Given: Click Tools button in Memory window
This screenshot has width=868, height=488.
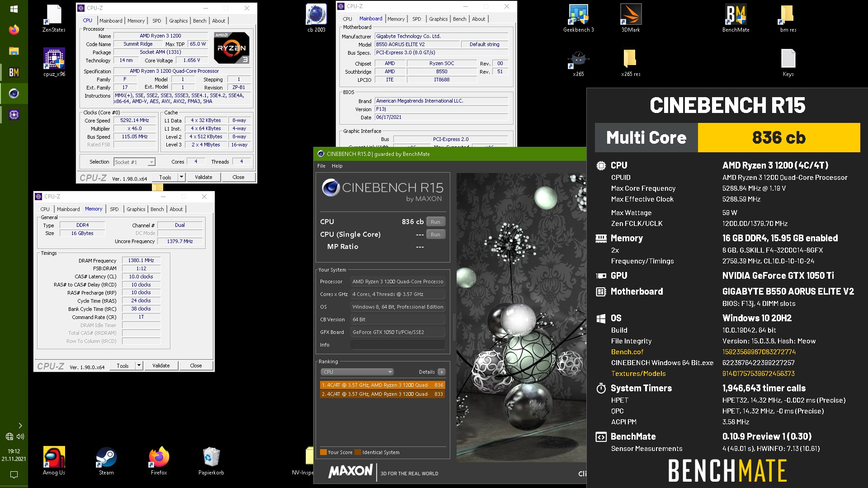Looking at the screenshot, I should tap(123, 366).
